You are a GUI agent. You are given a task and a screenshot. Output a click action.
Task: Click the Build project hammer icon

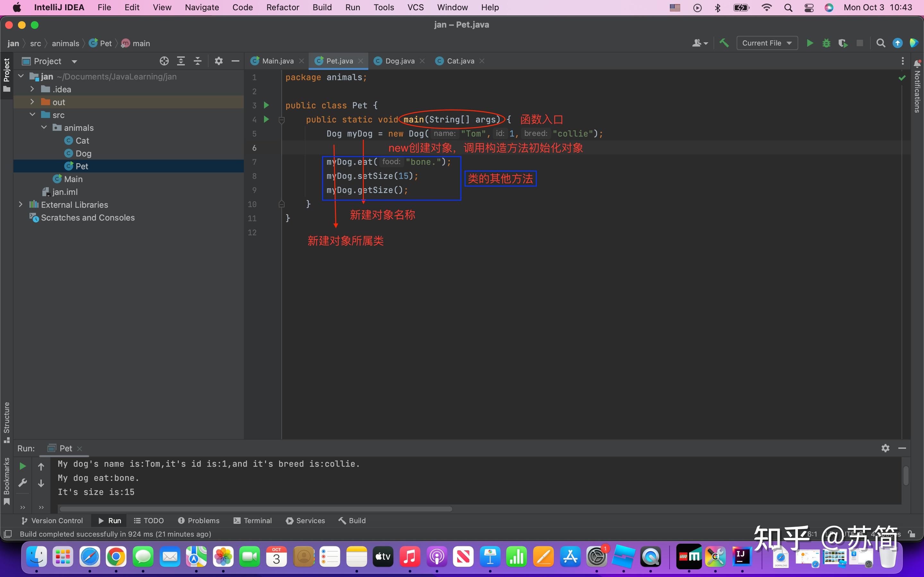723,43
